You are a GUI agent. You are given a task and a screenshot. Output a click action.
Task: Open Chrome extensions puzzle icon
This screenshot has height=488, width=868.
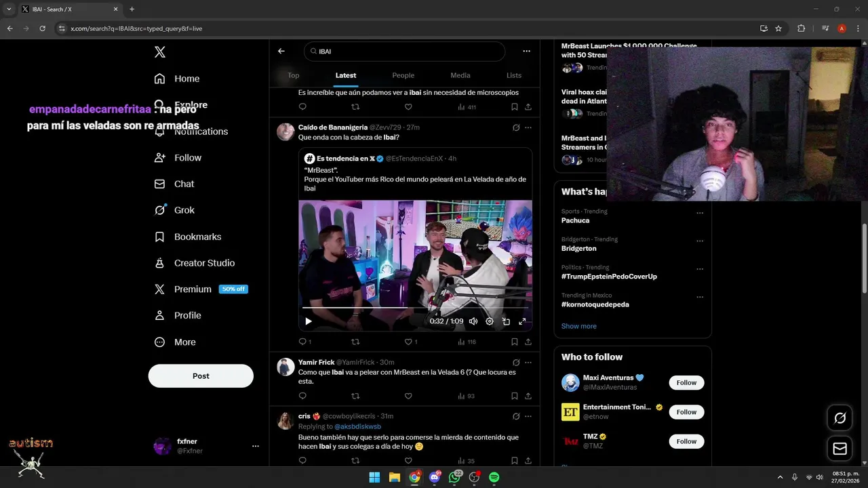(x=802, y=28)
